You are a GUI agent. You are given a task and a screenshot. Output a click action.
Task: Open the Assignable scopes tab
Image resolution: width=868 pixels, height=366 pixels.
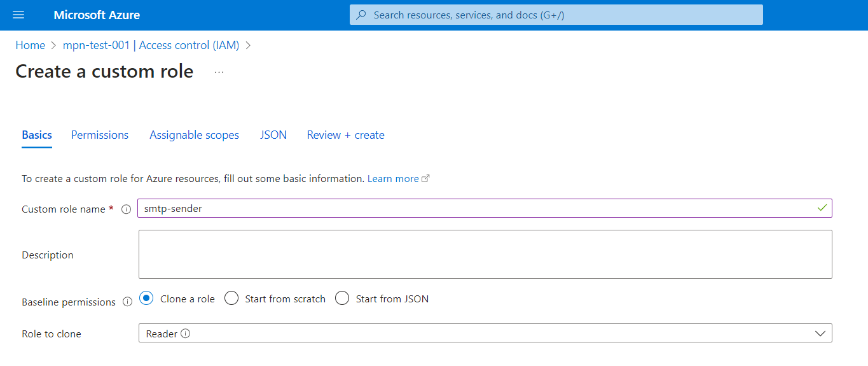click(194, 135)
